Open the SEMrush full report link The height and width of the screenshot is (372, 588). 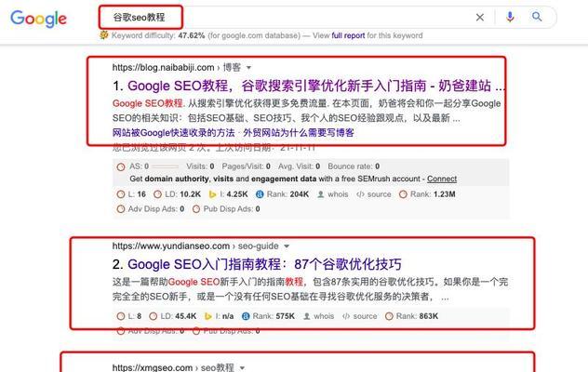coord(348,35)
